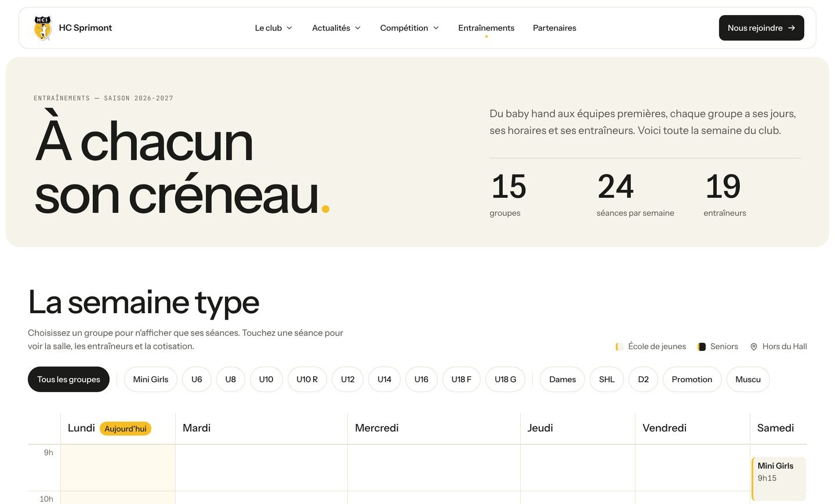Viewport: 835px width, 504px height.
Task: Filter schedule by U18 F group
Action: pos(462,379)
